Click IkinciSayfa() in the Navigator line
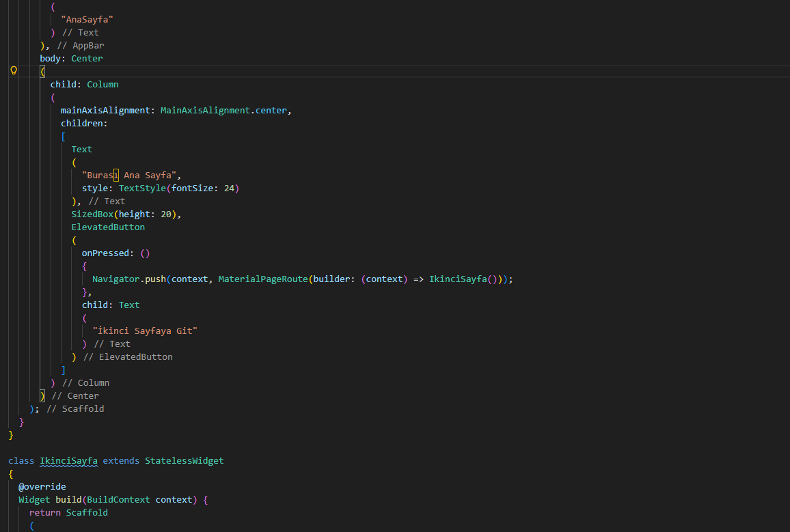Image resolution: width=790 pixels, height=532 pixels. click(x=463, y=279)
